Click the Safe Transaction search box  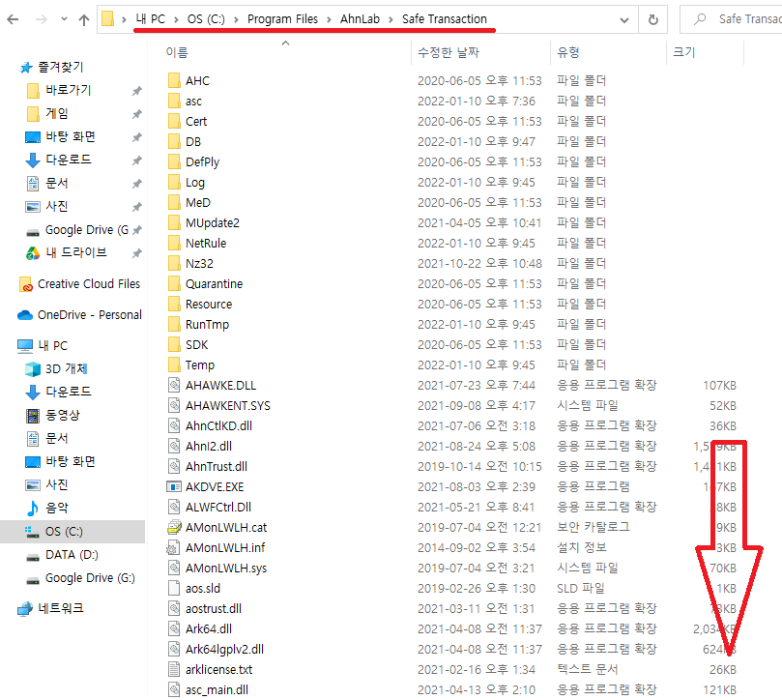coord(732,19)
